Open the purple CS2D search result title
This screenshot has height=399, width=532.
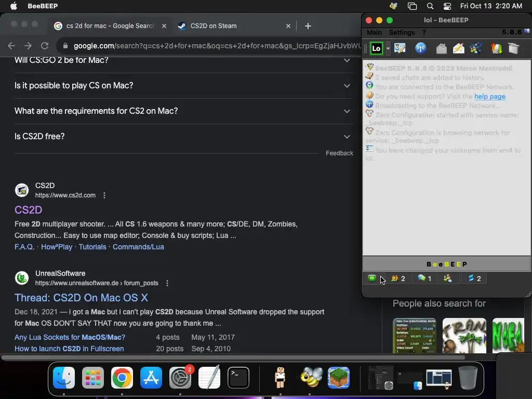tap(28, 210)
